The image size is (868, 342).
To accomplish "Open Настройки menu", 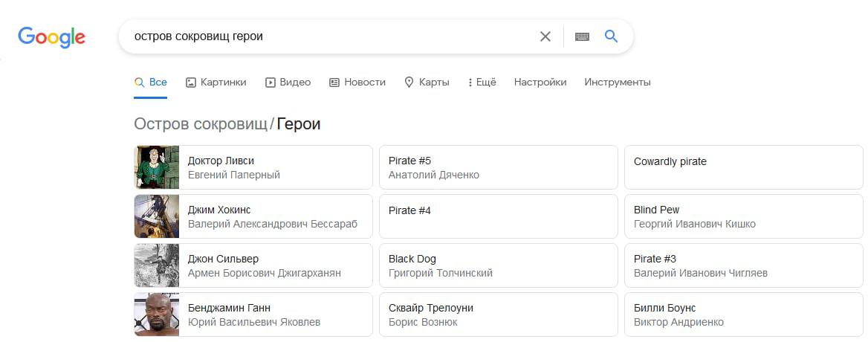I will (x=540, y=83).
